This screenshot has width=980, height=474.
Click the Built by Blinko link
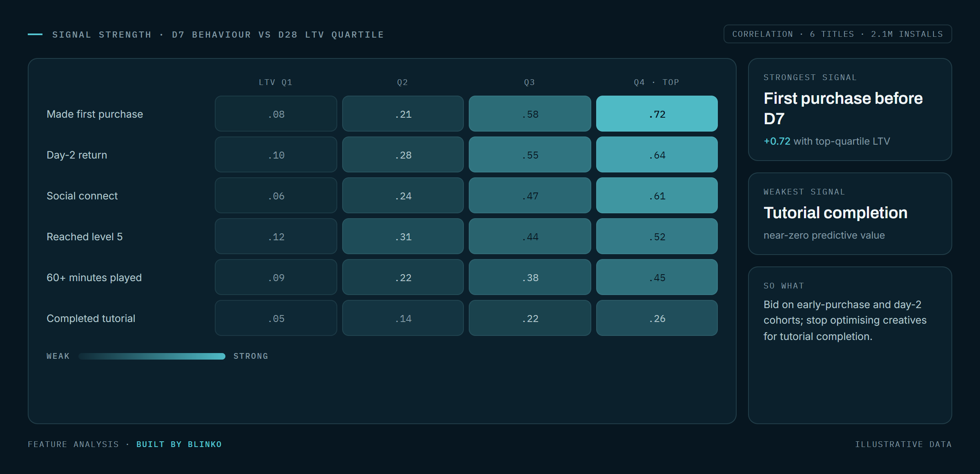point(179,444)
